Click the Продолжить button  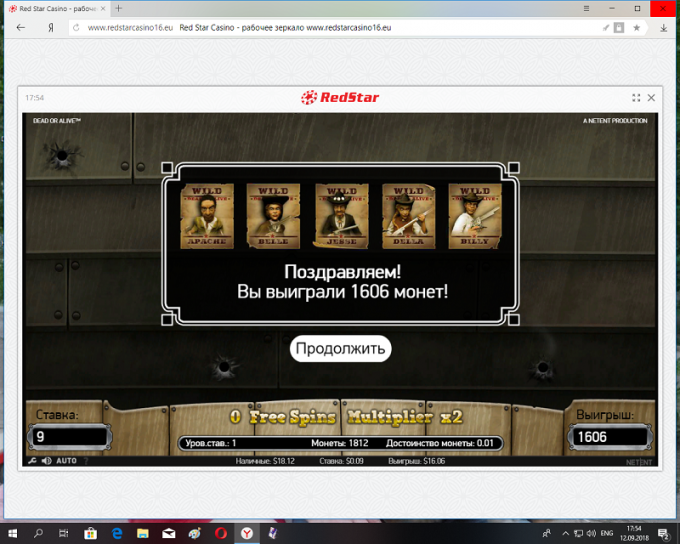click(340, 348)
